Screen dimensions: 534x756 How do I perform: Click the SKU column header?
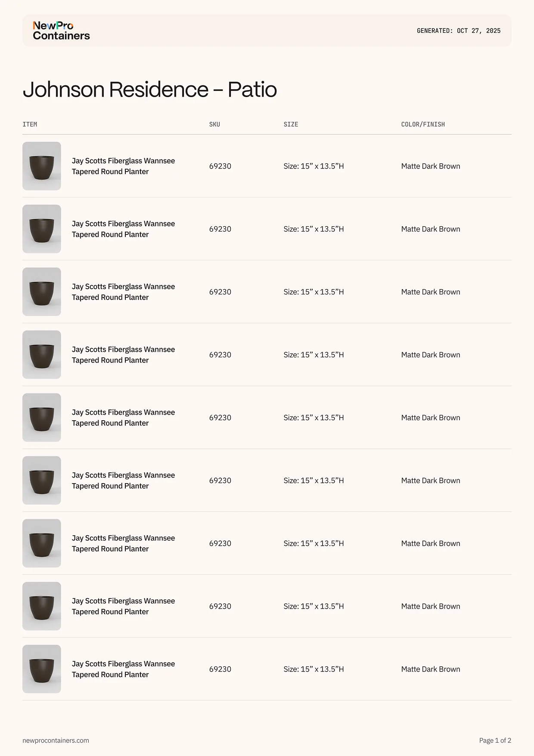click(214, 124)
